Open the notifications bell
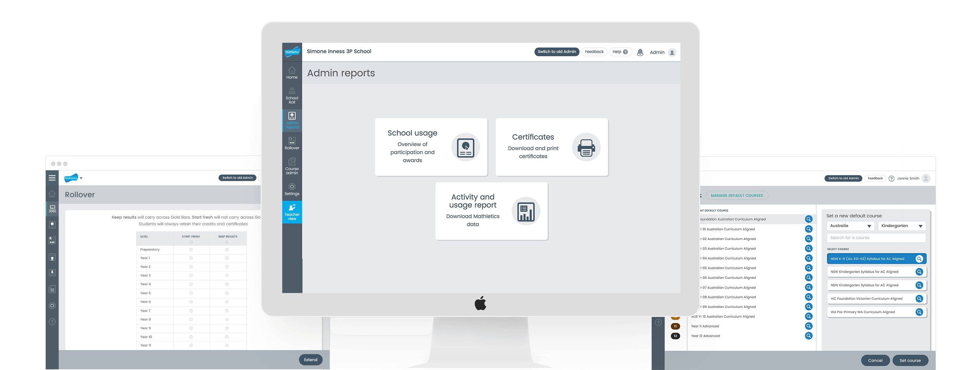 [x=640, y=53]
